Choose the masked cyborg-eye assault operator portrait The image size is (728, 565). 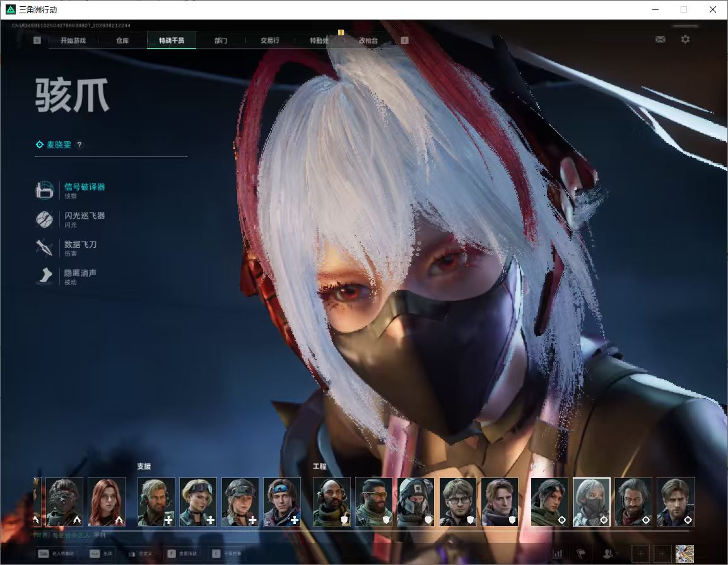[64, 502]
